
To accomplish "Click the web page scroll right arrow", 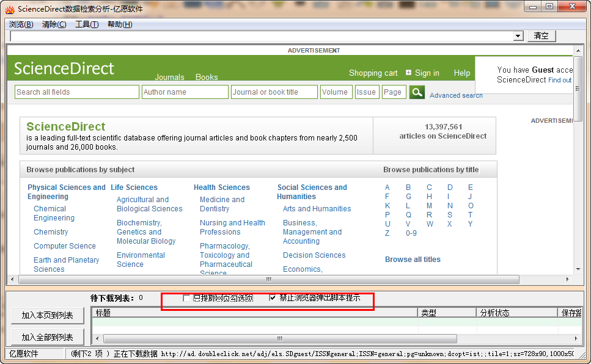I will (567, 279).
